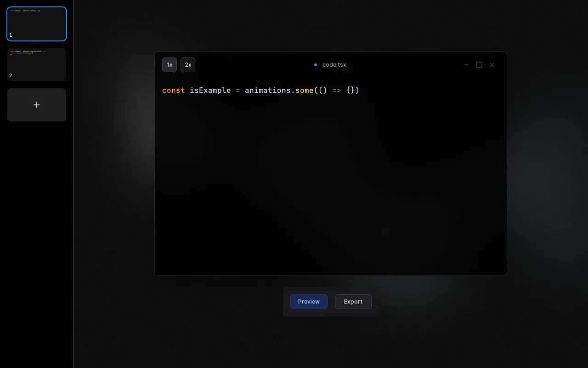Screen dimensions: 588x368
Task: Click the Export button
Action: (353, 302)
